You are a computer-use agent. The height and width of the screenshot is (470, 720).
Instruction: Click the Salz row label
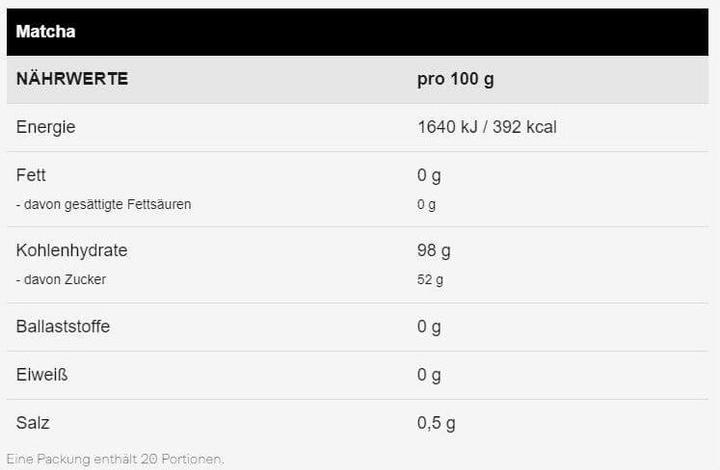click(33, 422)
